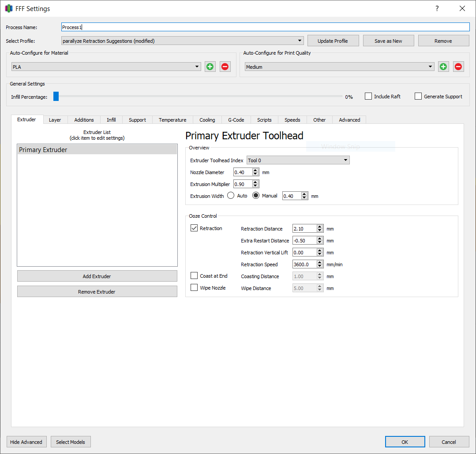Click Add Extruder button
476x454 pixels.
pos(97,276)
